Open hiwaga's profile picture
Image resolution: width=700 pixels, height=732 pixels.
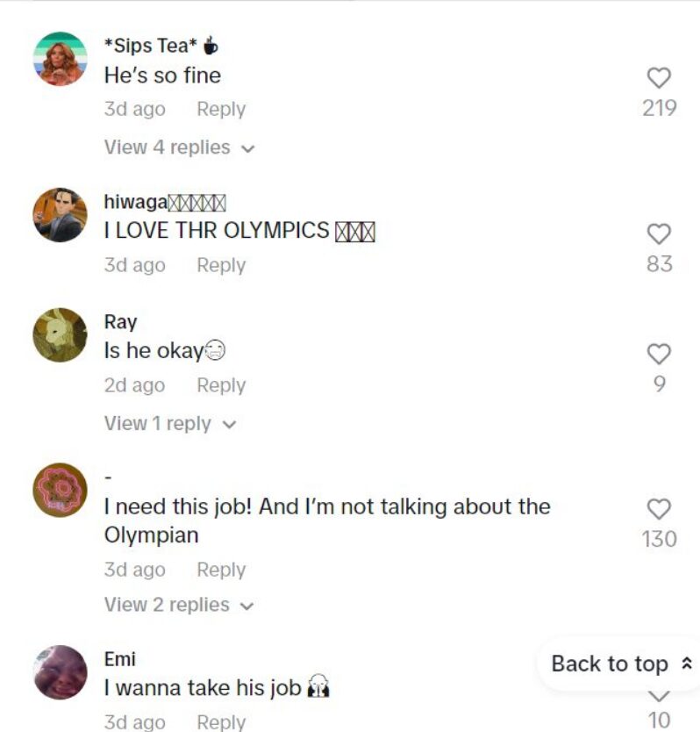pos(60,215)
